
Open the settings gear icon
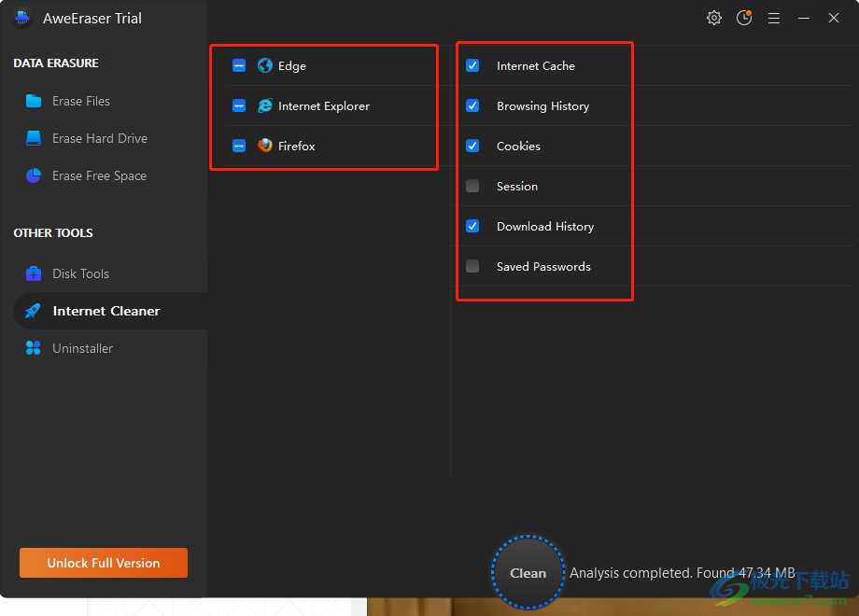[714, 18]
